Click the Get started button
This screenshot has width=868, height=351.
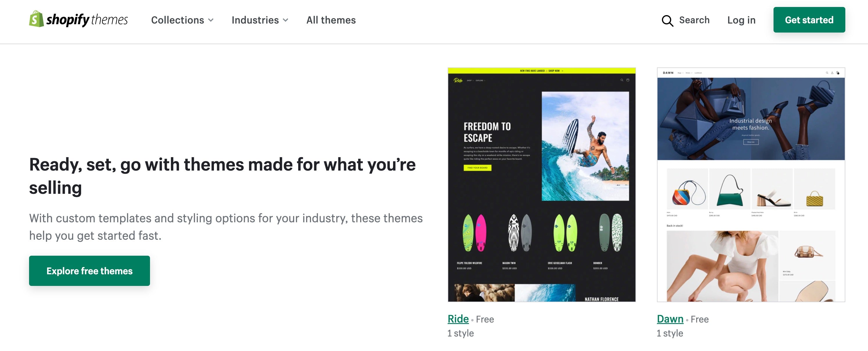pyautogui.click(x=809, y=20)
